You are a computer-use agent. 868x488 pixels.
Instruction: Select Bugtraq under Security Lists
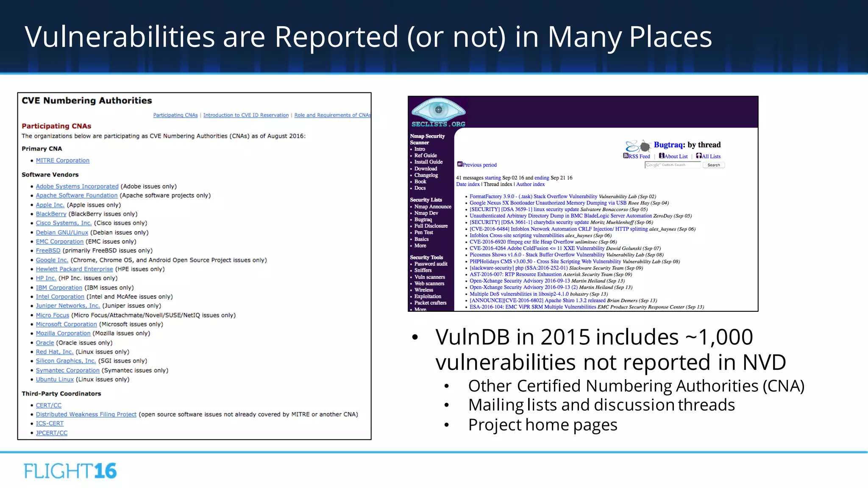(x=423, y=219)
